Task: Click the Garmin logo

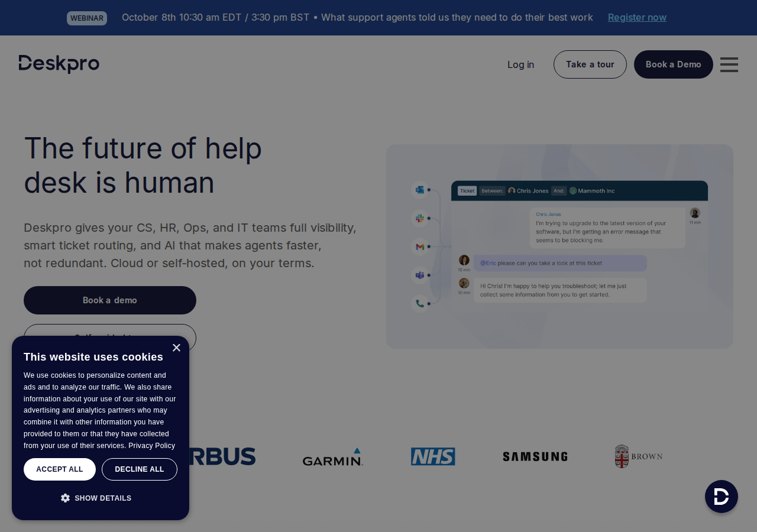Action: [333, 457]
